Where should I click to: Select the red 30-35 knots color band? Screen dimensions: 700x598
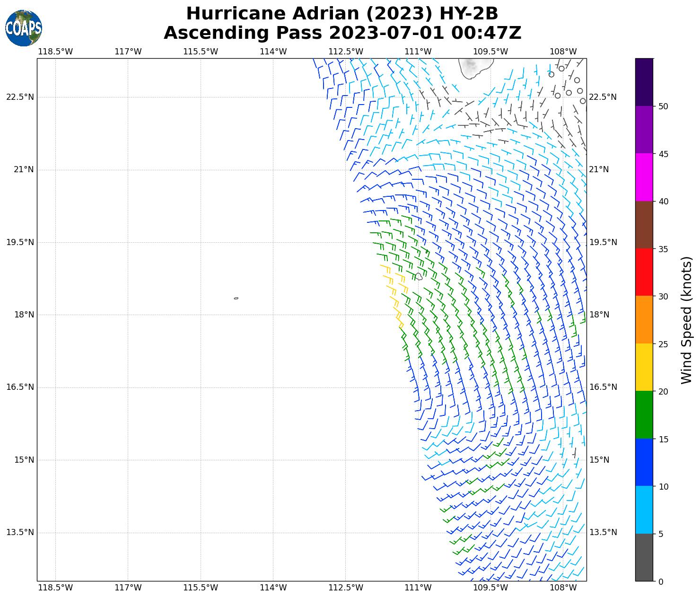(x=644, y=272)
